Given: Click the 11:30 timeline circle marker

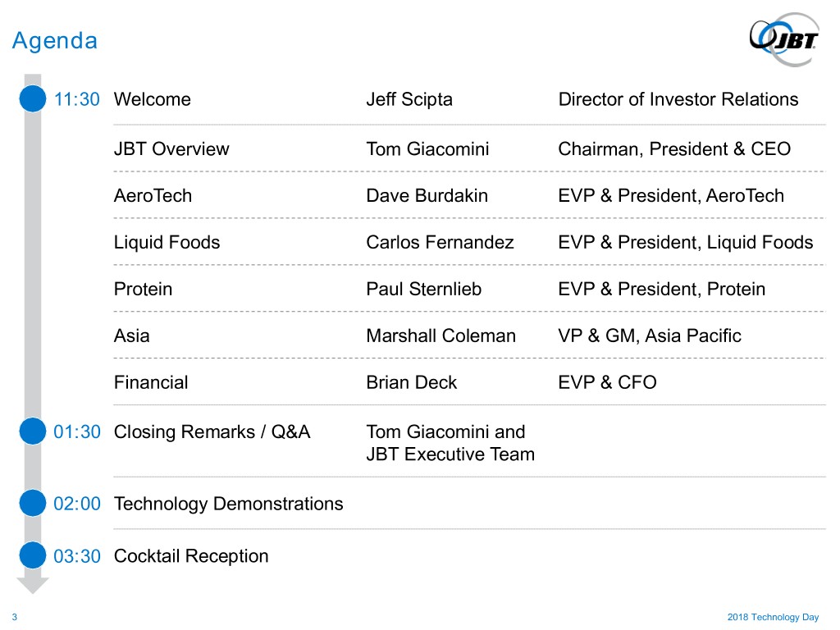Looking at the screenshot, I should tap(32, 99).
